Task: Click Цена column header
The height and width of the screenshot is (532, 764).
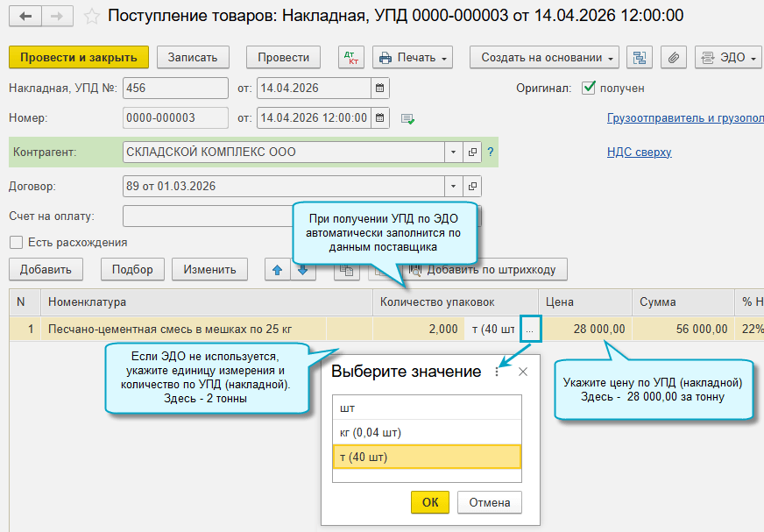Action: coord(585,301)
